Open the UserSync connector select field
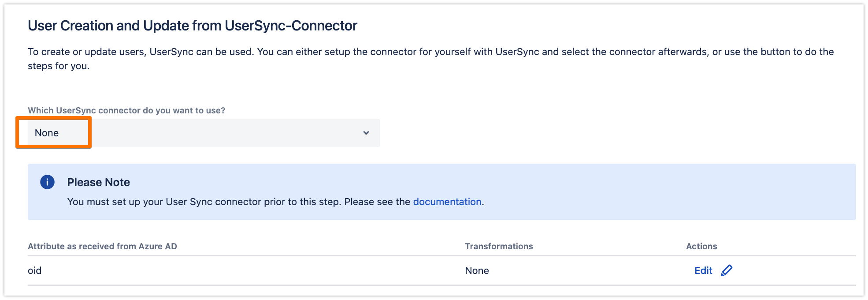Screen dimensions: 868x300 point(204,133)
